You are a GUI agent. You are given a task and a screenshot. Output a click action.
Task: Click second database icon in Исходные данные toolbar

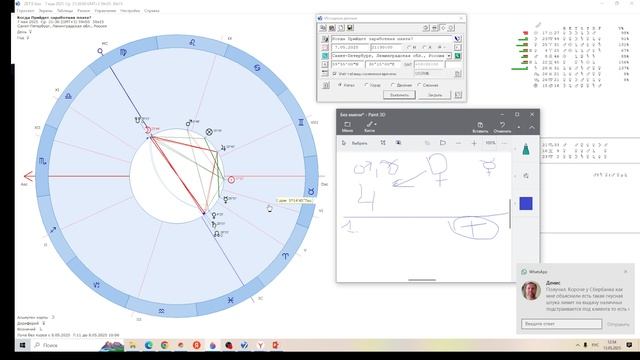click(x=332, y=28)
